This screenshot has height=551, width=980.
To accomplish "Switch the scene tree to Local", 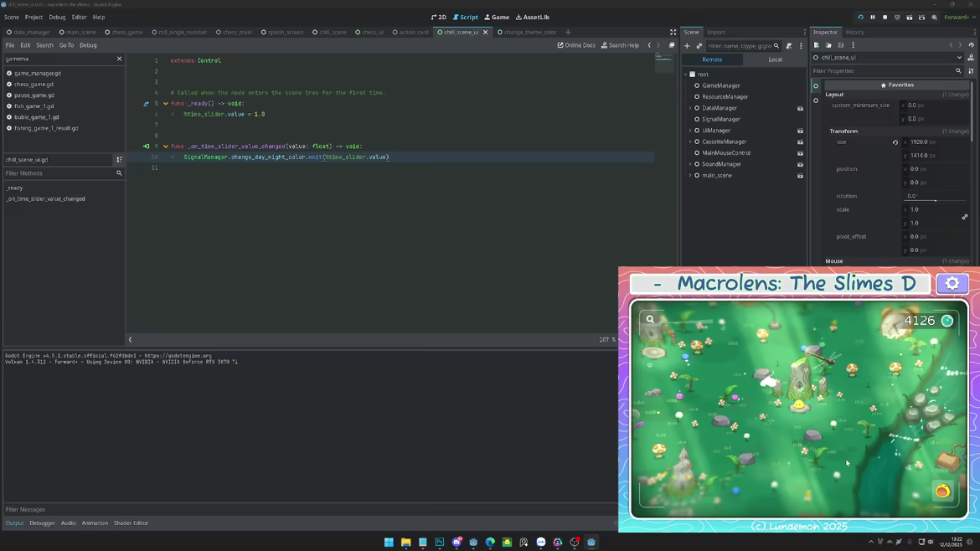I will [x=775, y=59].
